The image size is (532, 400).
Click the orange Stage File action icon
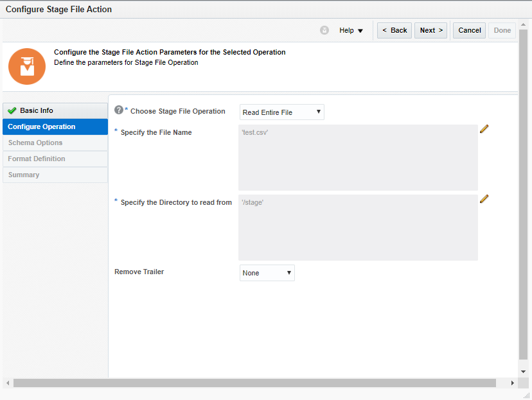tap(27, 66)
